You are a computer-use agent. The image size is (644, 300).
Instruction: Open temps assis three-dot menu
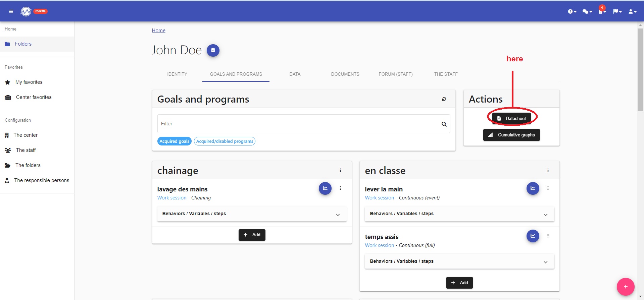click(x=548, y=236)
